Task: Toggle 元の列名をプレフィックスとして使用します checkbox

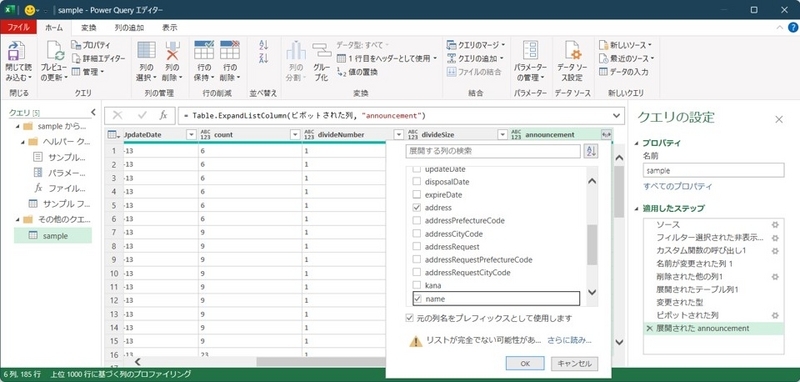Action: (409, 318)
